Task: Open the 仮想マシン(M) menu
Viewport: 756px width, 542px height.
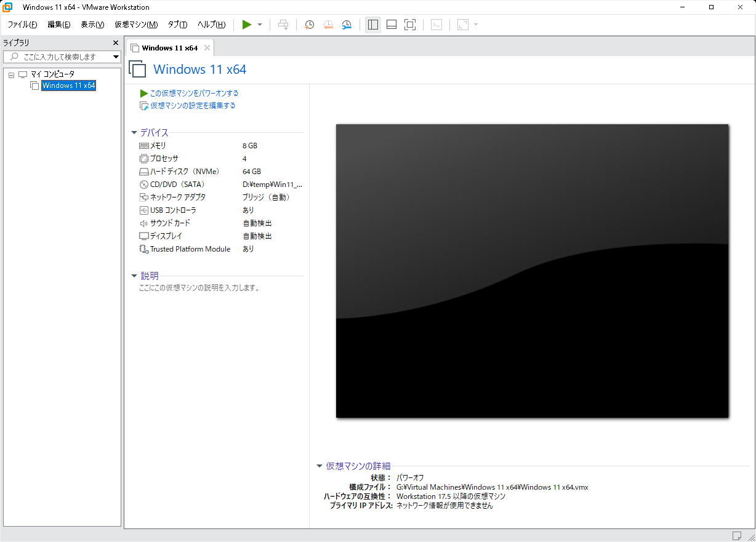Action: 135,25
